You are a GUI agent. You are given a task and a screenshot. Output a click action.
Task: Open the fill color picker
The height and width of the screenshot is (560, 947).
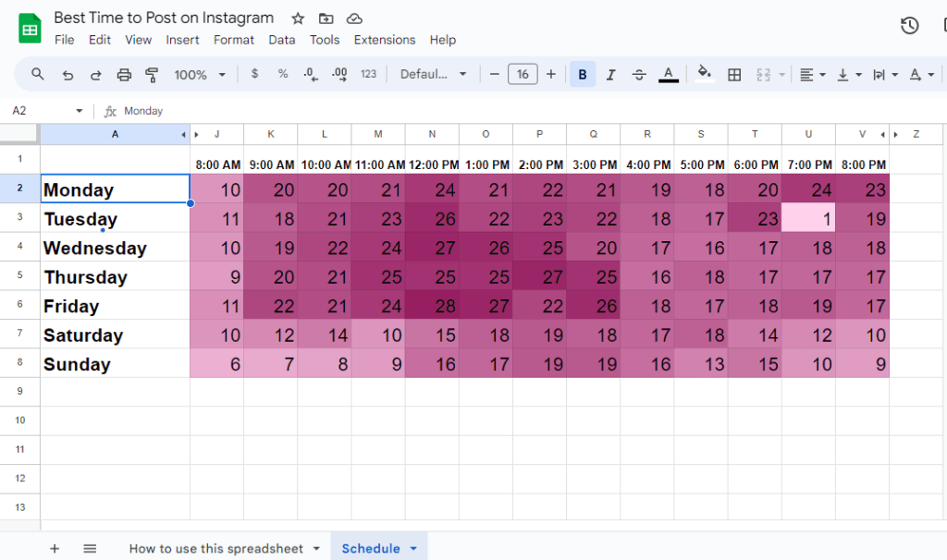[705, 75]
